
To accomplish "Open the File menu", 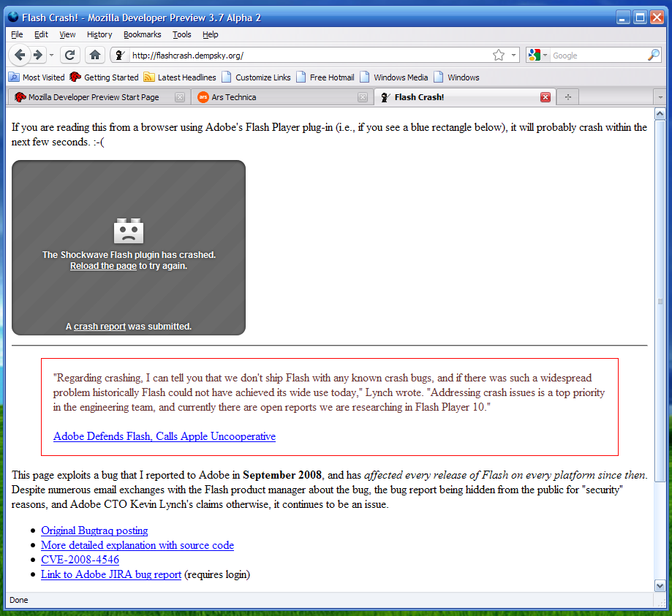I will point(17,34).
